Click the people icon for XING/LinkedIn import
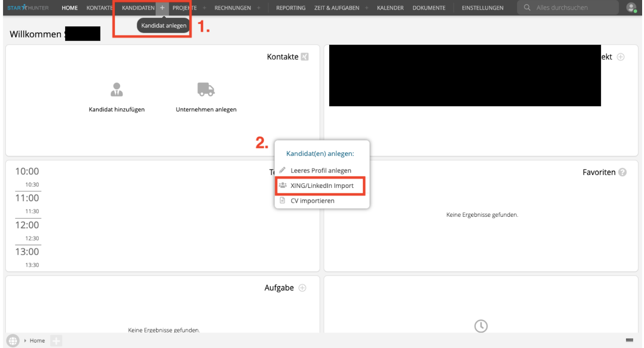The width and height of the screenshot is (644, 348). 283,185
